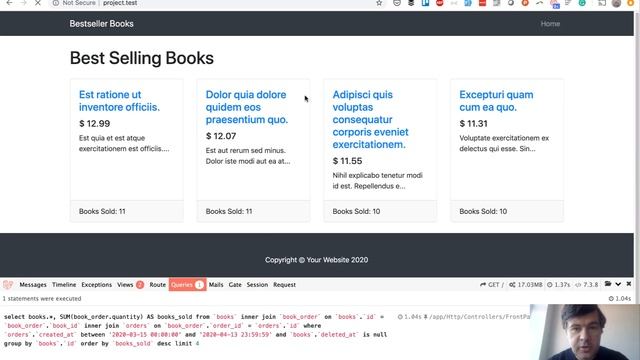Close the Debugbar with the X icon
640x360 pixels.
pyautogui.click(x=629, y=284)
